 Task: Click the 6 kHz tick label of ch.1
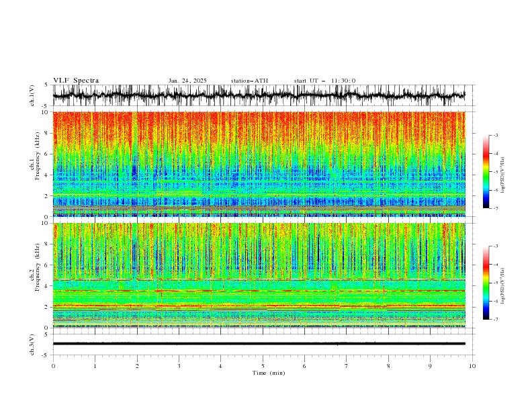[48, 154]
